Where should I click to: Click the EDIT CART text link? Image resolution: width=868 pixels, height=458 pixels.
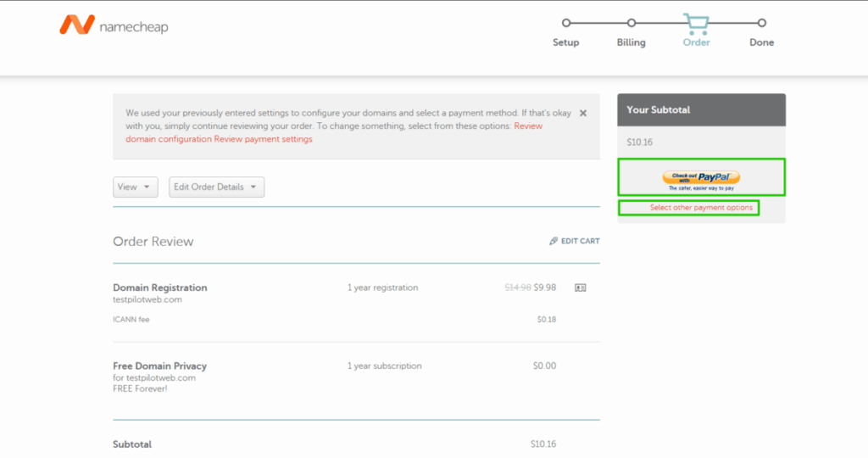[580, 241]
